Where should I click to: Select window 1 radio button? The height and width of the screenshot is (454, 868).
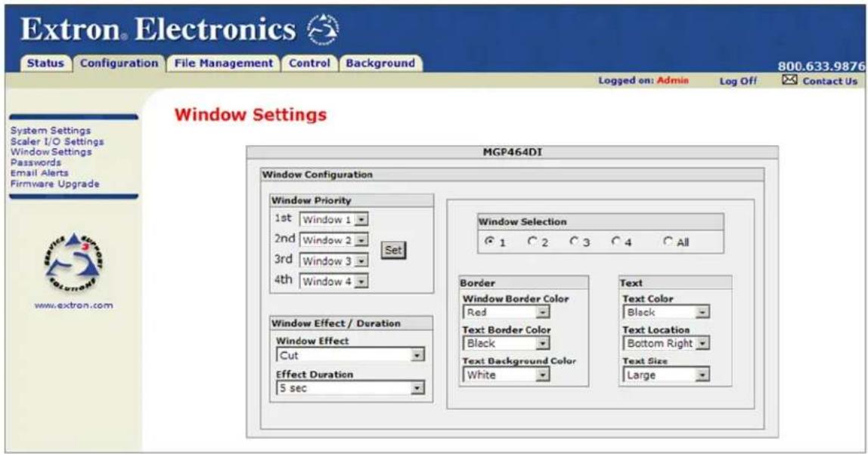coord(489,241)
